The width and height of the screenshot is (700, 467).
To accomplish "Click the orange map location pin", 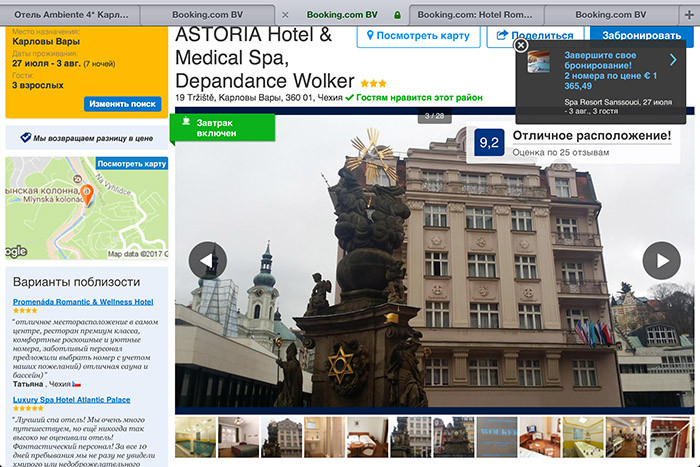I will tap(87, 194).
